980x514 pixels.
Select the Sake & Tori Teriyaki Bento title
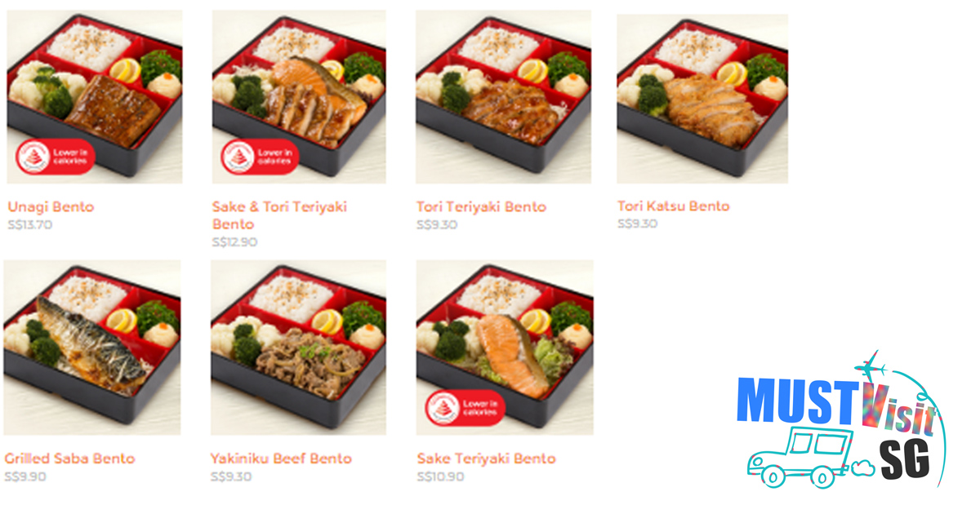[x=279, y=215]
